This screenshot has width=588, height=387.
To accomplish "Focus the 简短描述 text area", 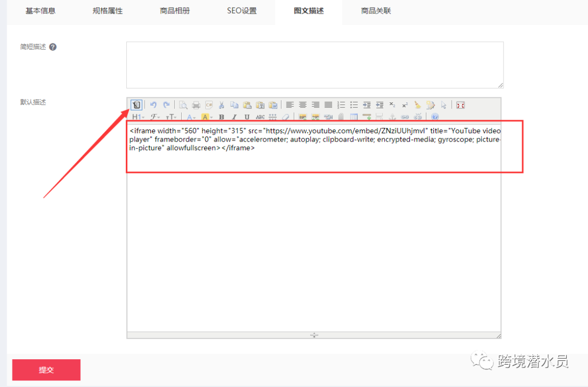I will 315,65.
